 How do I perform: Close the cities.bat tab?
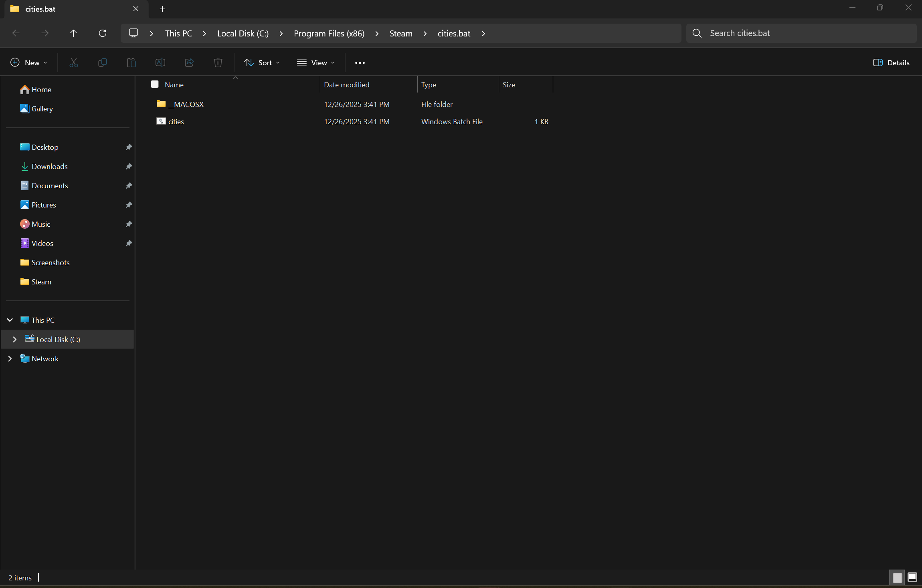[136, 9]
